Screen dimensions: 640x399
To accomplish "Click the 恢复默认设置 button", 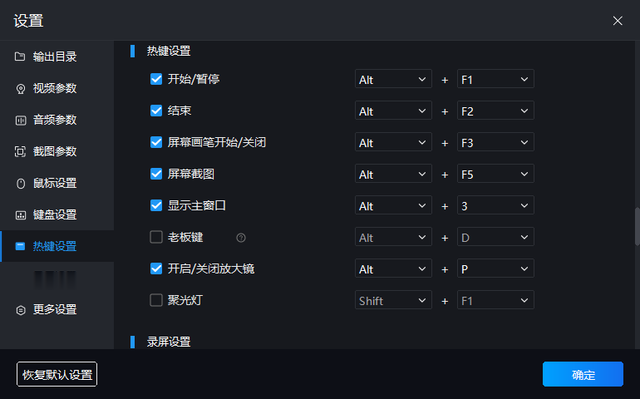I will click(x=57, y=374).
